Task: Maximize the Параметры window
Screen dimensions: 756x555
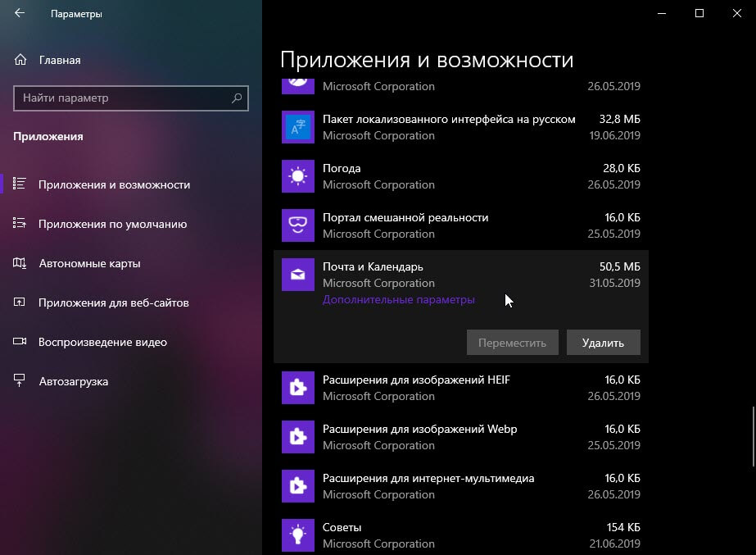Action: tap(699, 13)
